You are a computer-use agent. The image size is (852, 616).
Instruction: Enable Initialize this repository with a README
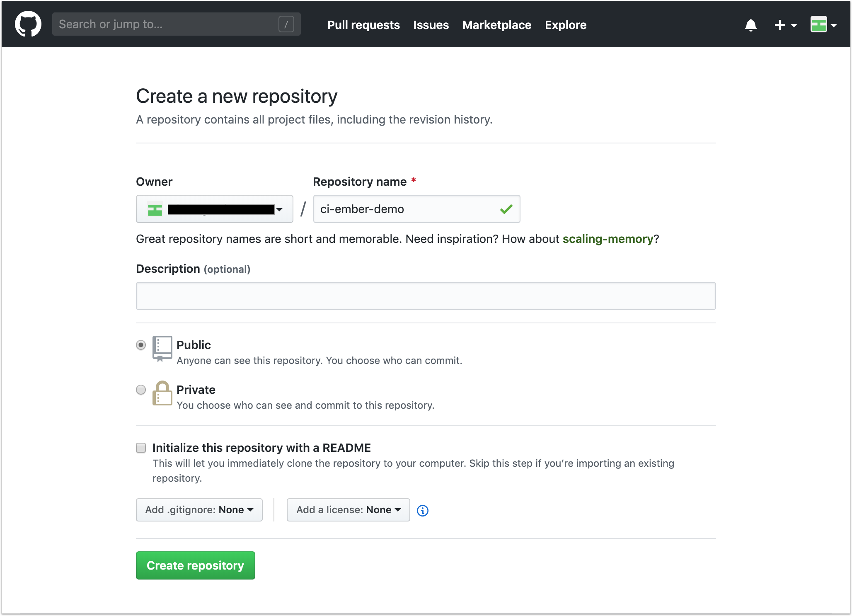(140, 448)
